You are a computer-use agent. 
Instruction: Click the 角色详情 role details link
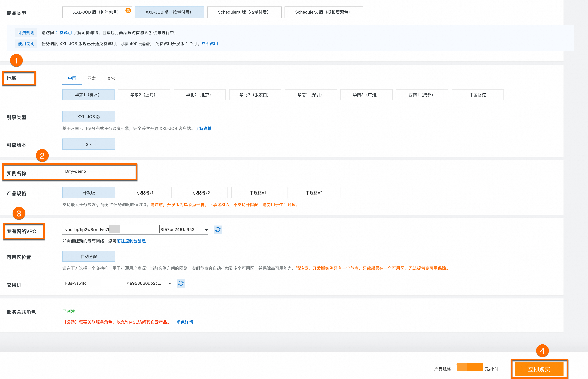(x=185, y=322)
